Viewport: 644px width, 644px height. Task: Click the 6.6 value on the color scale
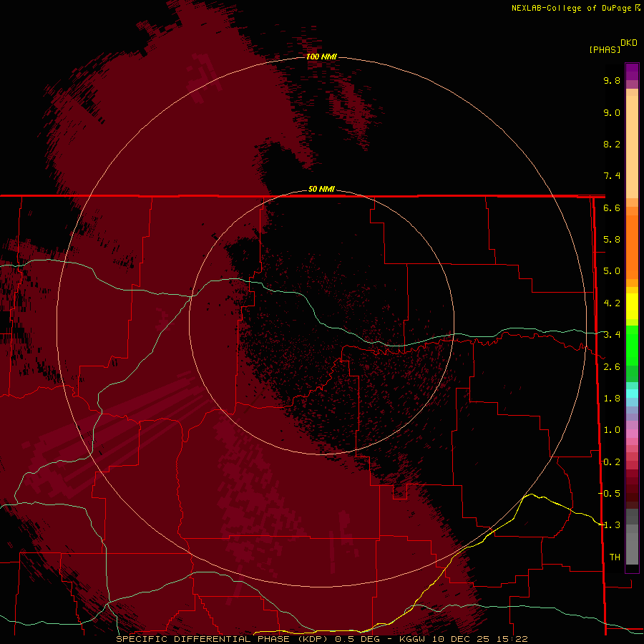pyautogui.click(x=612, y=208)
